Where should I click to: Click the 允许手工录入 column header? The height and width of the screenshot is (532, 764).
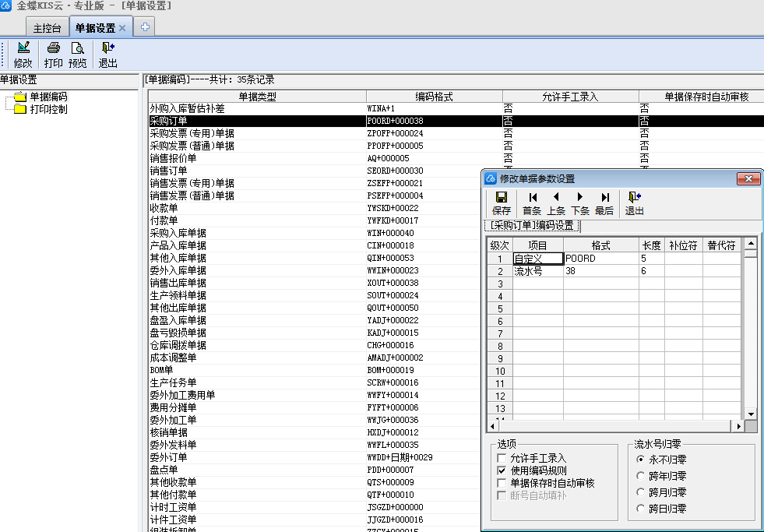(571, 97)
